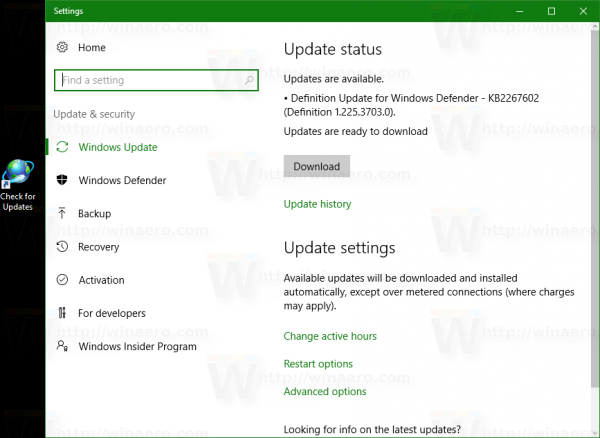Click the Activation checkmark circle icon
The height and width of the screenshot is (438, 600).
62,280
